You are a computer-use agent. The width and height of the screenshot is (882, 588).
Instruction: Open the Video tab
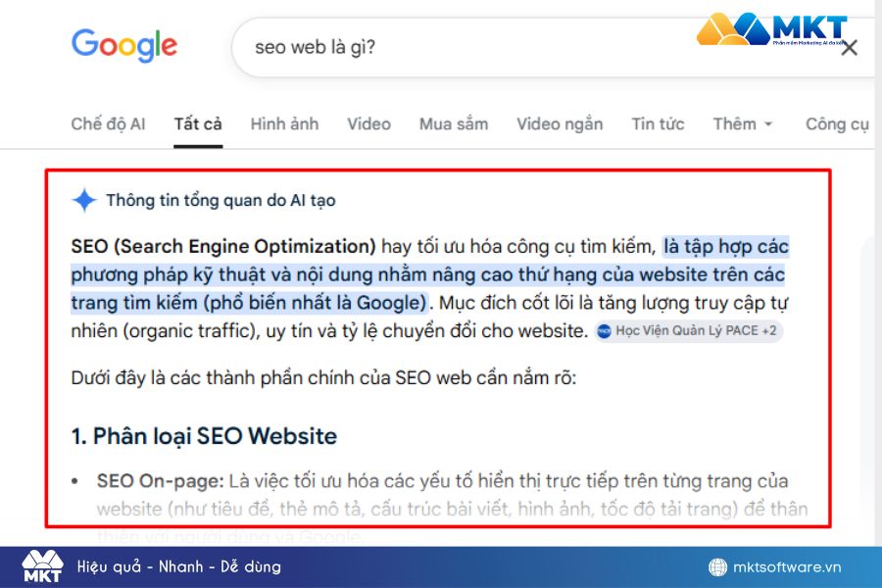point(369,123)
